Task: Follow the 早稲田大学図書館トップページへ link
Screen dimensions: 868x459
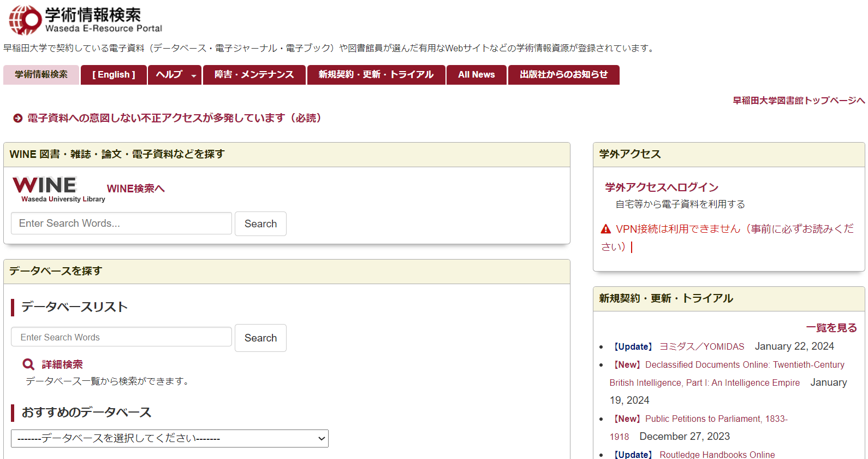Action: pos(799,101)
